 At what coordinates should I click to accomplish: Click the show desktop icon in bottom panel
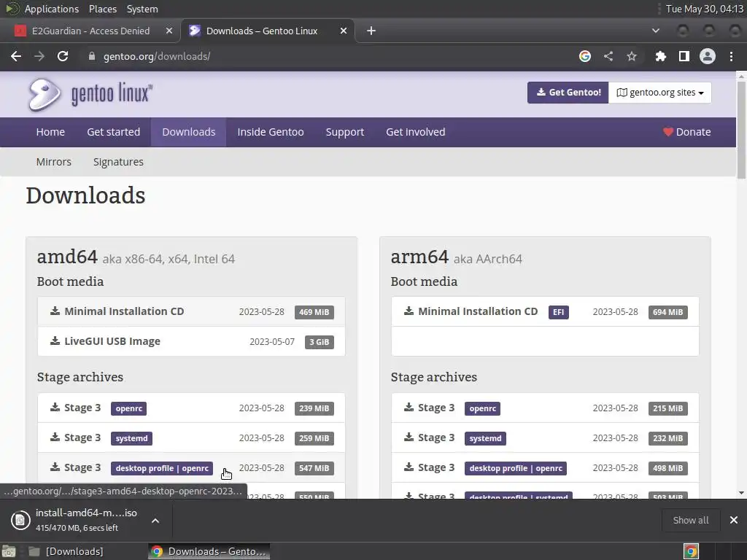[9, 551]
